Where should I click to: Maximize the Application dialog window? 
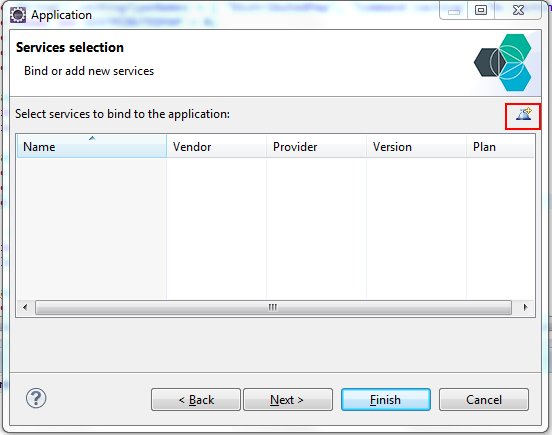click(x=481, y=10)
